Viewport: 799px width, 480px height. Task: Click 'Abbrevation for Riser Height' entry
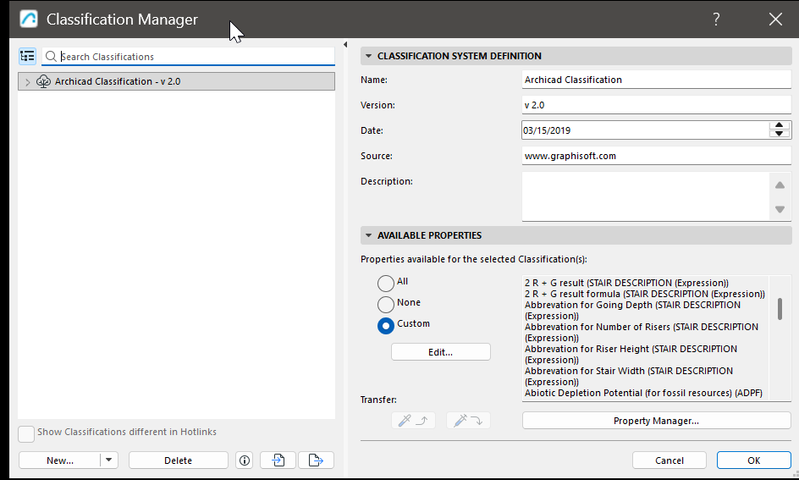point(631,354)
